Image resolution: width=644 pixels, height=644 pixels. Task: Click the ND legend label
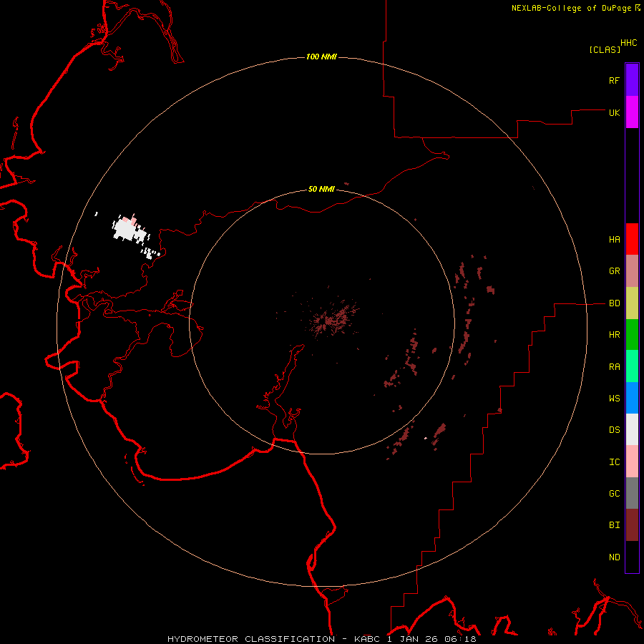[614, 557]
